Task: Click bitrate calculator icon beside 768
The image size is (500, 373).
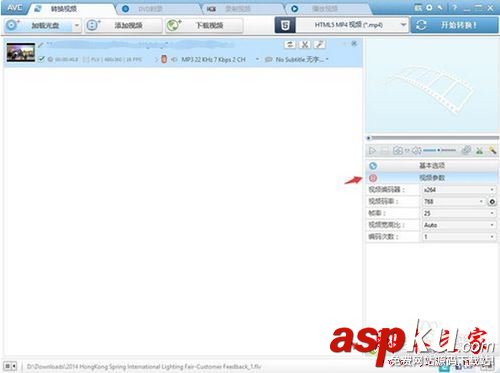Action: tap(492, 201)
